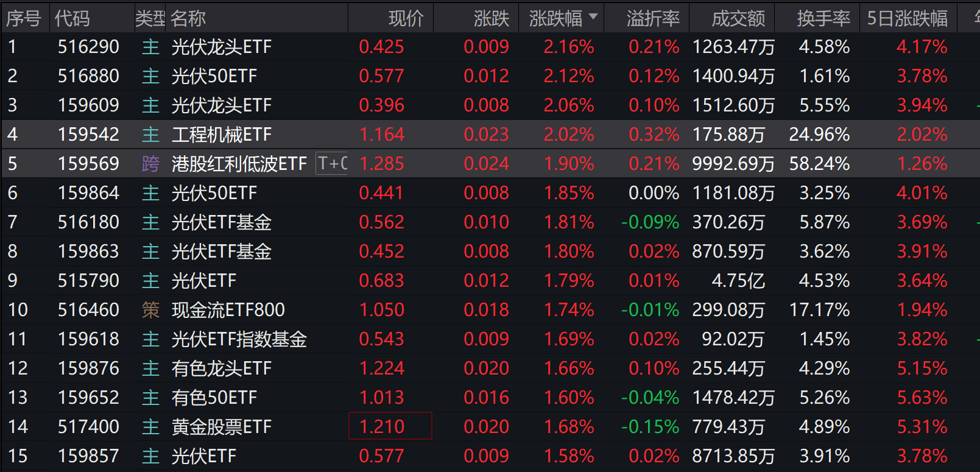Click the 主 type icon for 工程机械ETF
The width and height of the screenshot is (980, 472).
coord(150,135)
